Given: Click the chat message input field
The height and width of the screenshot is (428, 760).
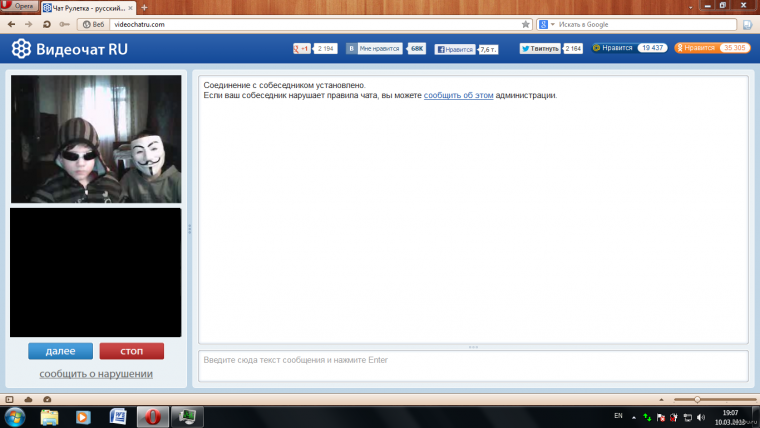Looking at the screenshot, I should pos(472,364).
